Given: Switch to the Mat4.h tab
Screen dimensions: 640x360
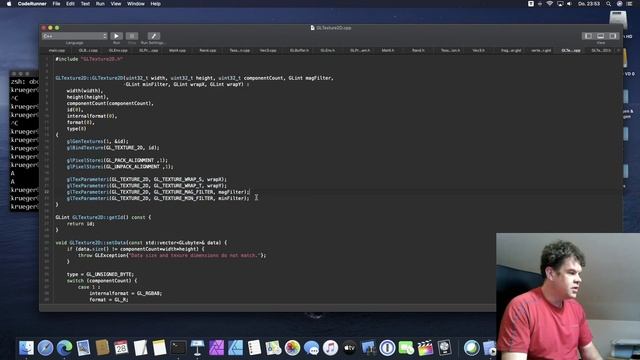Looking at the screenshot, I should point(388,51).
